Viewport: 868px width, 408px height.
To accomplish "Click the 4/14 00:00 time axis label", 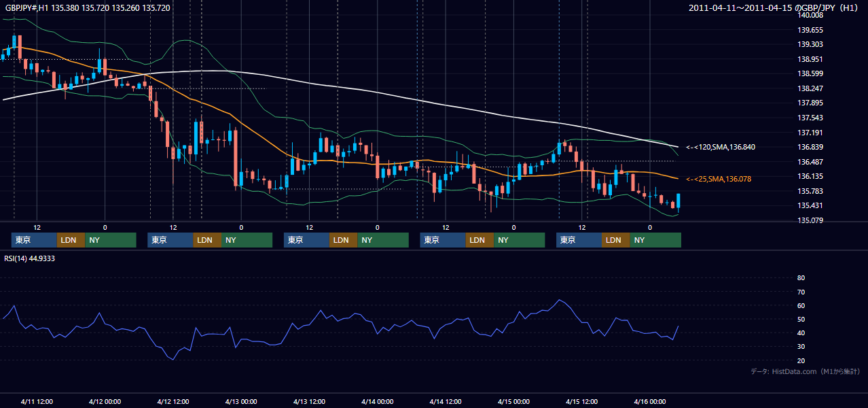I will coord(377,401).
